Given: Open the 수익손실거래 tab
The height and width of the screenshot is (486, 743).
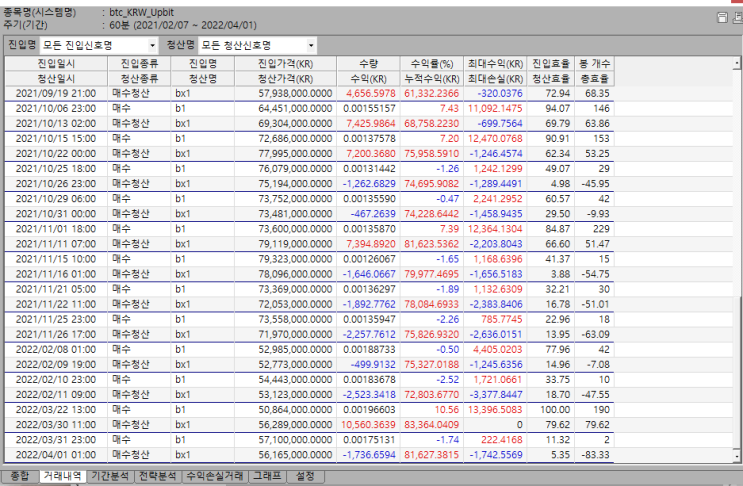Looking at the screenshot, I should pos(215,476).
